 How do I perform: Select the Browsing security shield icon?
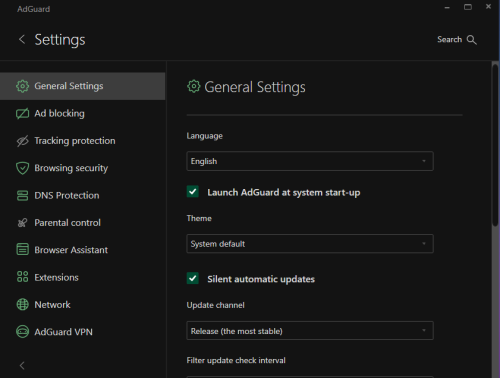click(22, 168)
